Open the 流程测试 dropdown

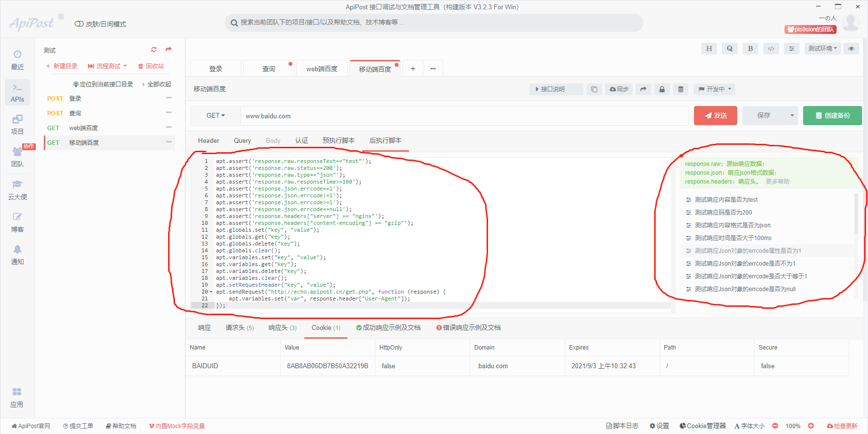[x=107, y=66]
